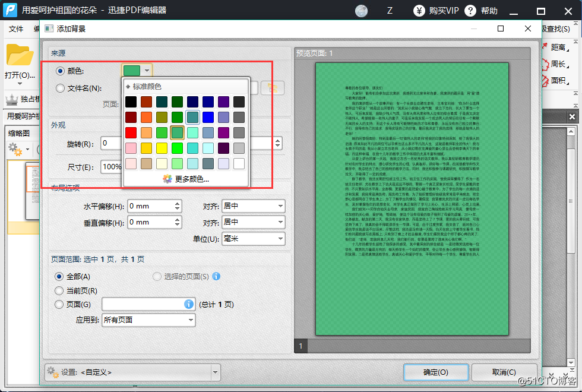The image size is (582, 392).
Task: Pick the selected sea-green color swatch
Action: (x=178, y=132)
